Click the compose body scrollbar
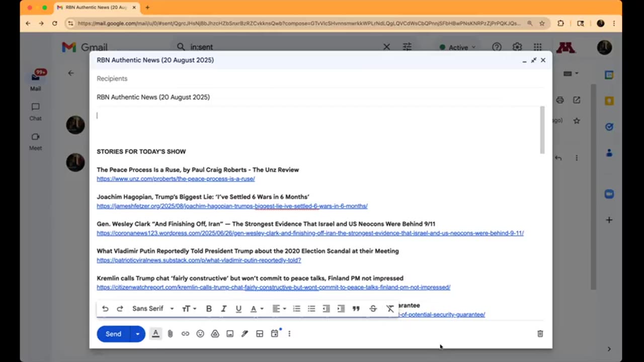644x362 pixels. pyautogui.click(x=542, y=130)
